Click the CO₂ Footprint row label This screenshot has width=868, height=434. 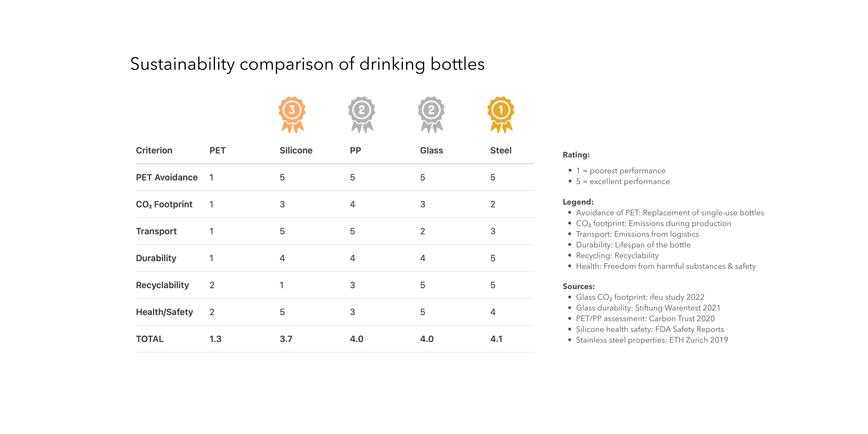(164, 204)
